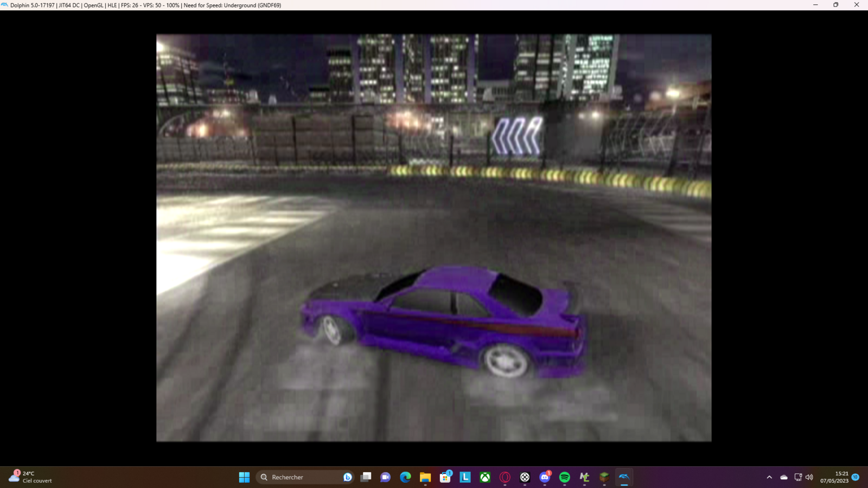
Task: Open OneDrive cloud tray icon
Action: pyautogui.click(x=784, y=477)
